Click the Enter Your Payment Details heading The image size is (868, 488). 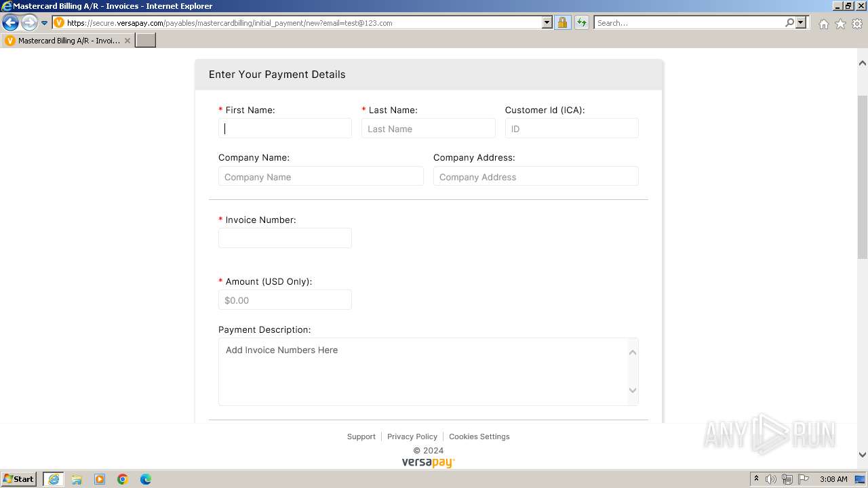[x=277, y=75]
